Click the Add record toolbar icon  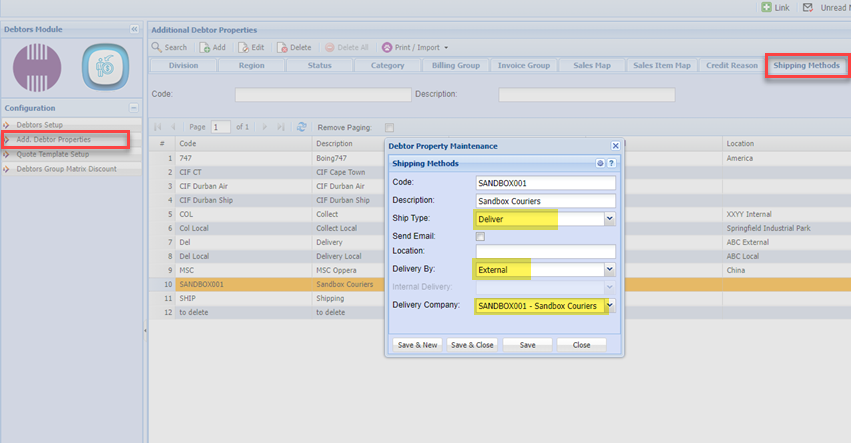[x=205, y=47]
